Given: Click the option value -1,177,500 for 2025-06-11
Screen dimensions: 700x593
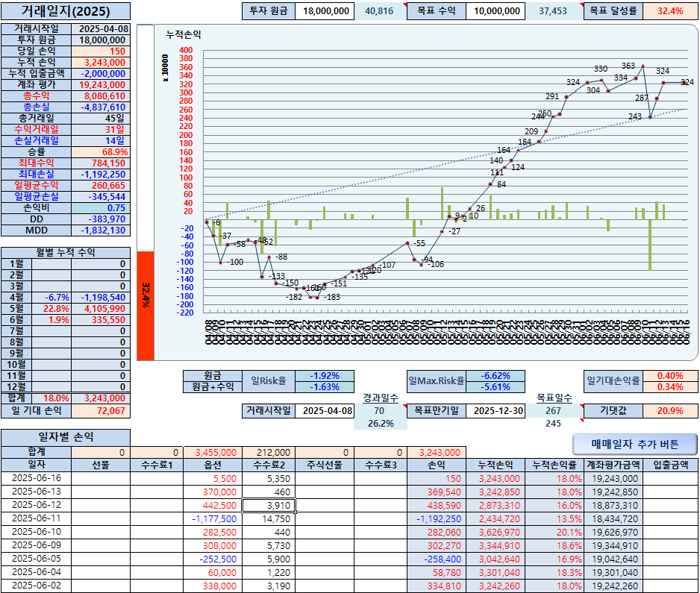Looking at the screenshot, I should tap(213, 519).
